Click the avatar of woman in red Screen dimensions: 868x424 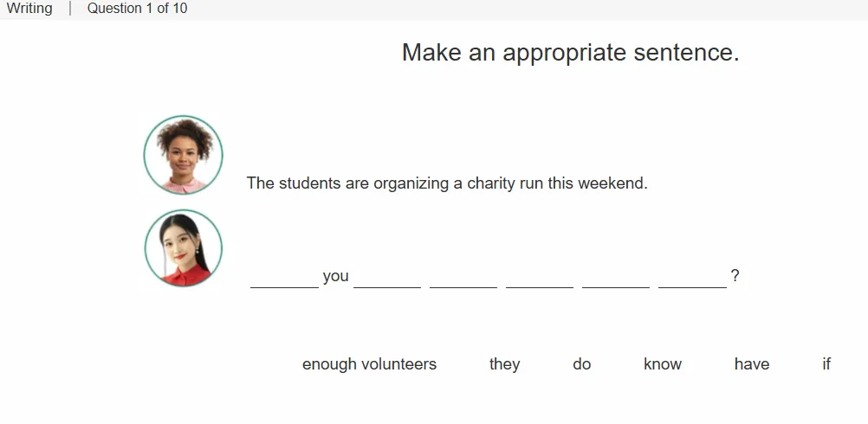pos(184,247)
